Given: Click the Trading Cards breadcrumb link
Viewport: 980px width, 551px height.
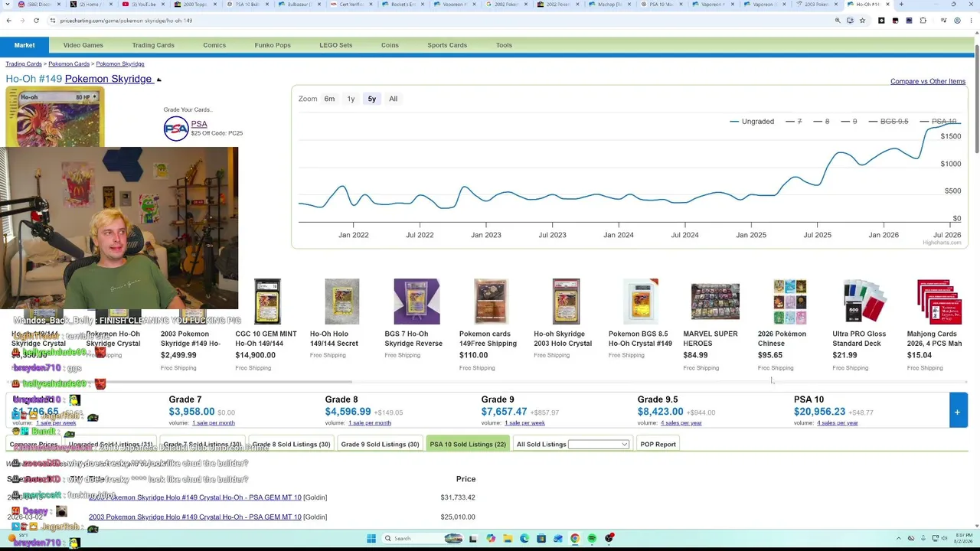Looking at the screenshot, I should click(24, 64).
